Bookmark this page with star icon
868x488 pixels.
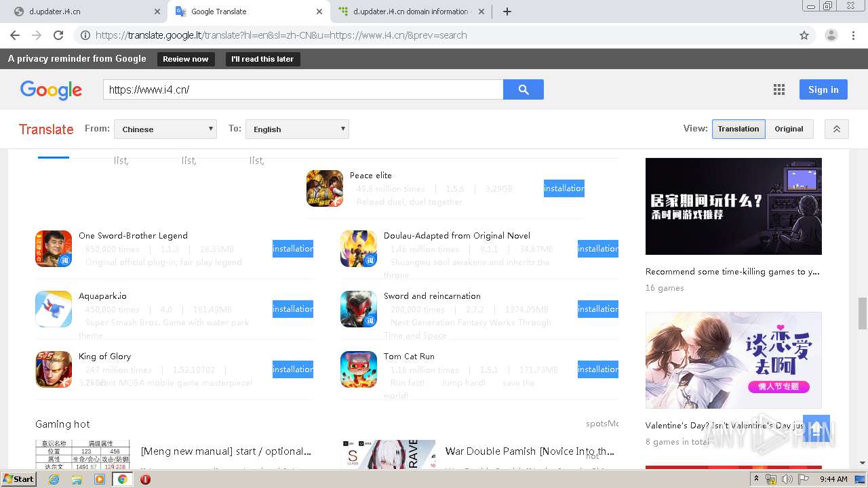(x=804, y=35)
